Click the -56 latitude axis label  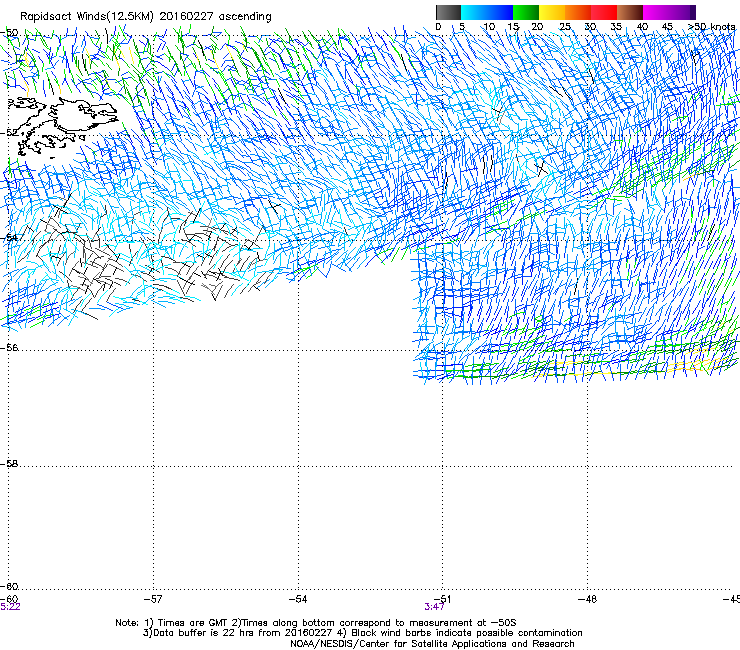click(x=9, y=347)
